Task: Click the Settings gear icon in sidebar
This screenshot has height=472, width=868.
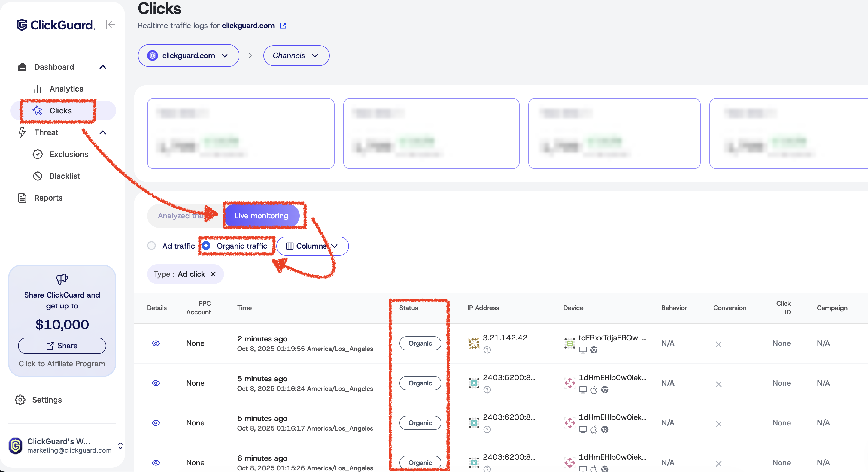Action: (20, 400)
